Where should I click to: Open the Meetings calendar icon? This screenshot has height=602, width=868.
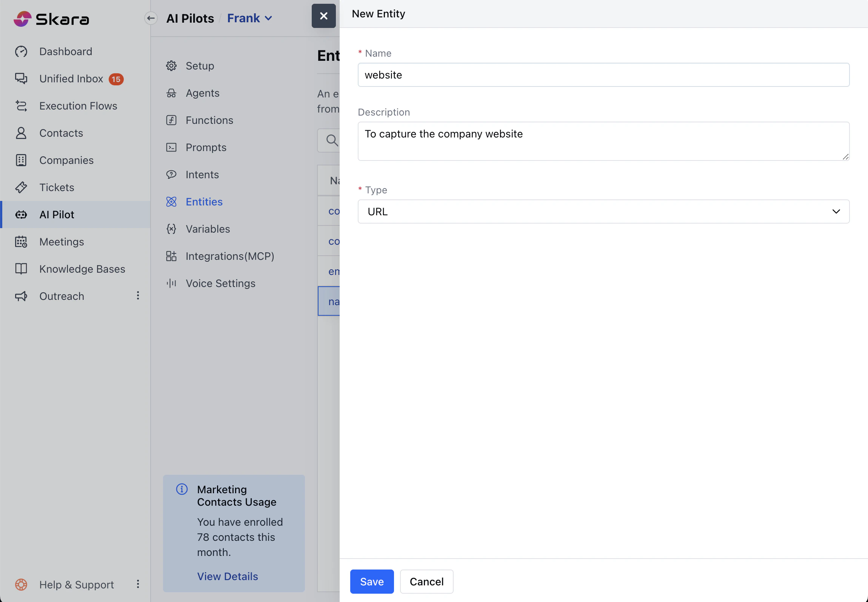tap(21, 242)
